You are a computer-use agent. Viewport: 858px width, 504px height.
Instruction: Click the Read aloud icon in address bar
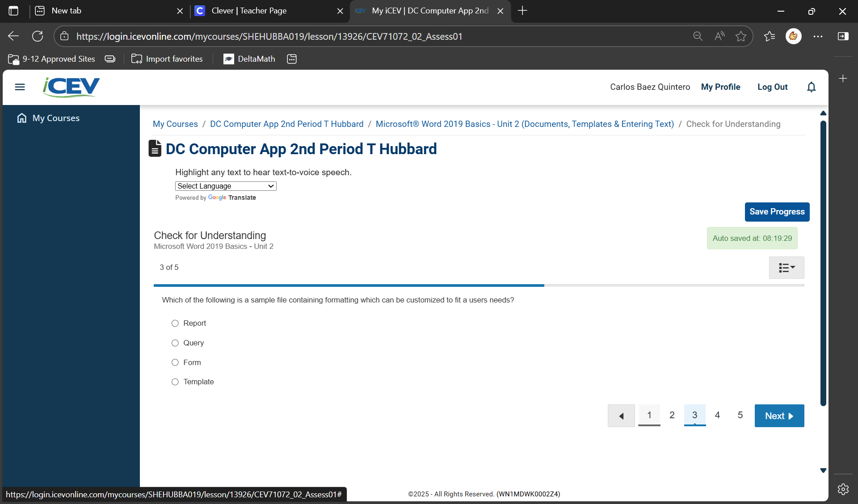click(719, 36)
